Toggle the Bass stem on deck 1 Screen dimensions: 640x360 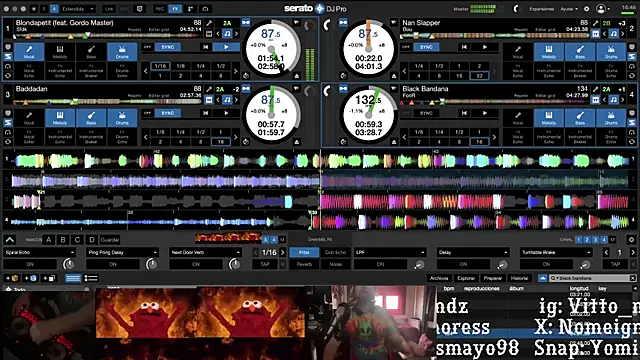click(91, 52)
